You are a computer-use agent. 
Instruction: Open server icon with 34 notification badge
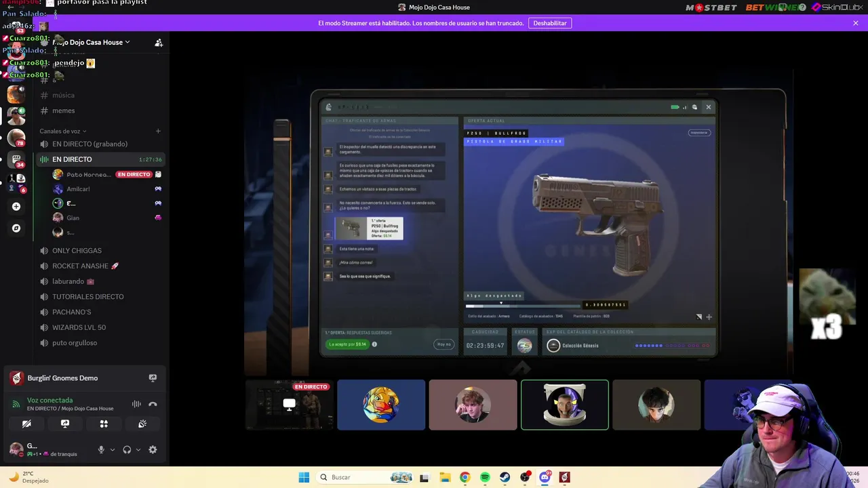click(16, 160)
